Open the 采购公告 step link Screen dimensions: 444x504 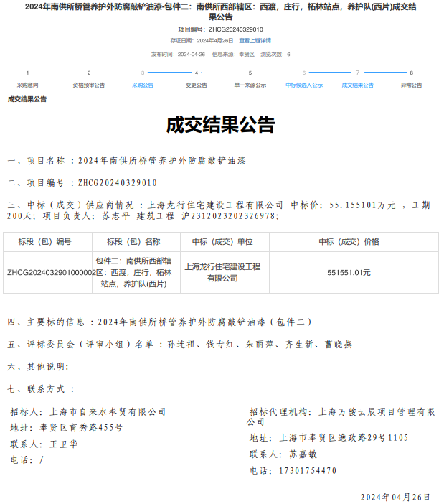pyautogui.click(x=142, y=85)
